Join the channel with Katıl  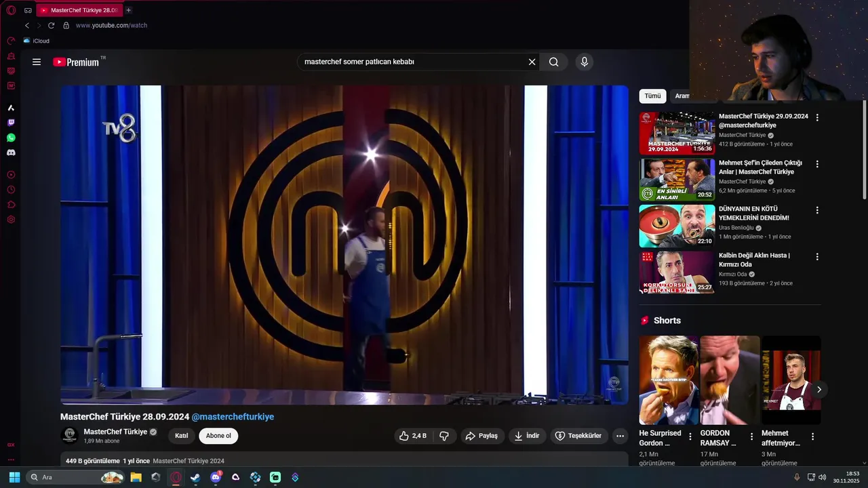[x=182, y=436]
